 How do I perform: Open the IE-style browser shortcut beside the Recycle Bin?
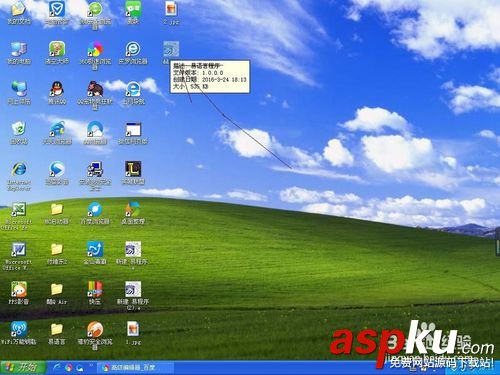click(x=57, y=133)
